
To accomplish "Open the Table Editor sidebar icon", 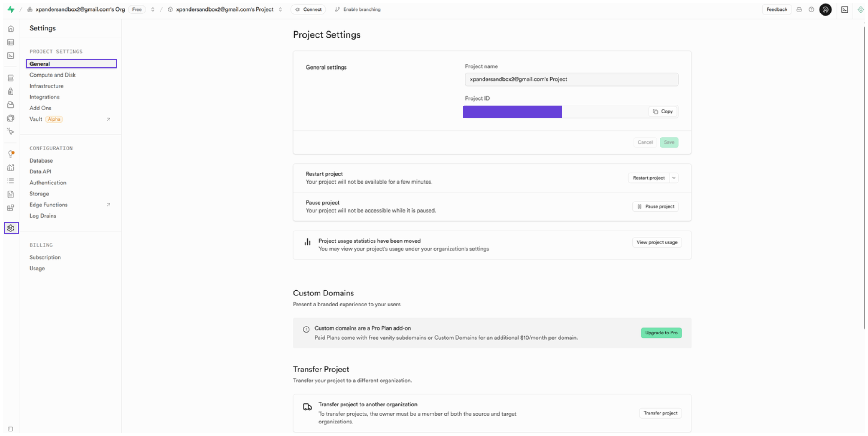I will pos(11,42).
